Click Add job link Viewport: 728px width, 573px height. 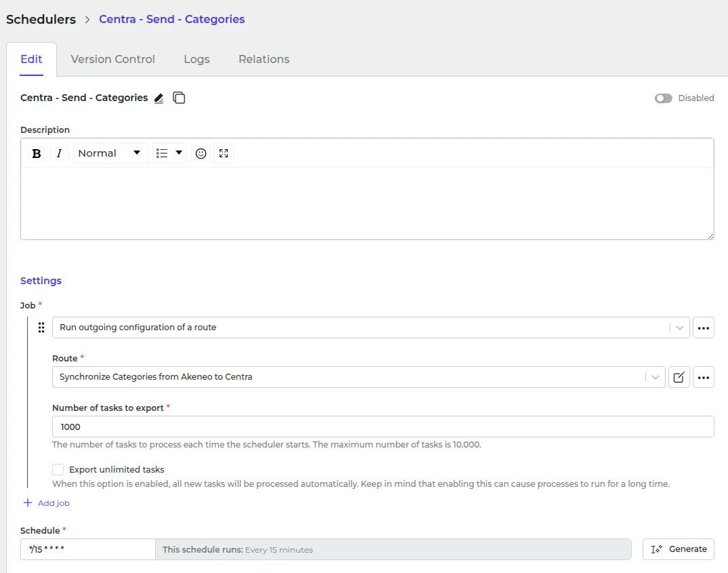tap(46, 503)
